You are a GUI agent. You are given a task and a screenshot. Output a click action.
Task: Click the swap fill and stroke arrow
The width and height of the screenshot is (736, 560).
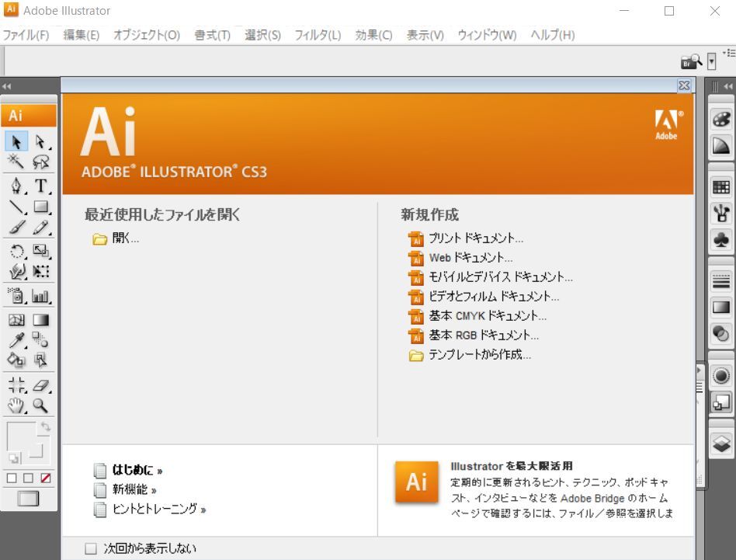tap(46, 426)
